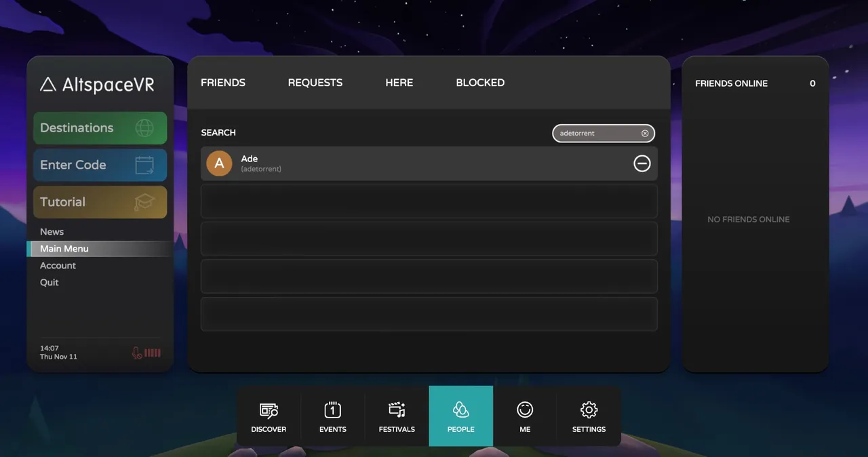This screenshot has height=457, width=868.
Task: Switch to the Friends tab
Action: pyautogui.click(x=223, y=83)
